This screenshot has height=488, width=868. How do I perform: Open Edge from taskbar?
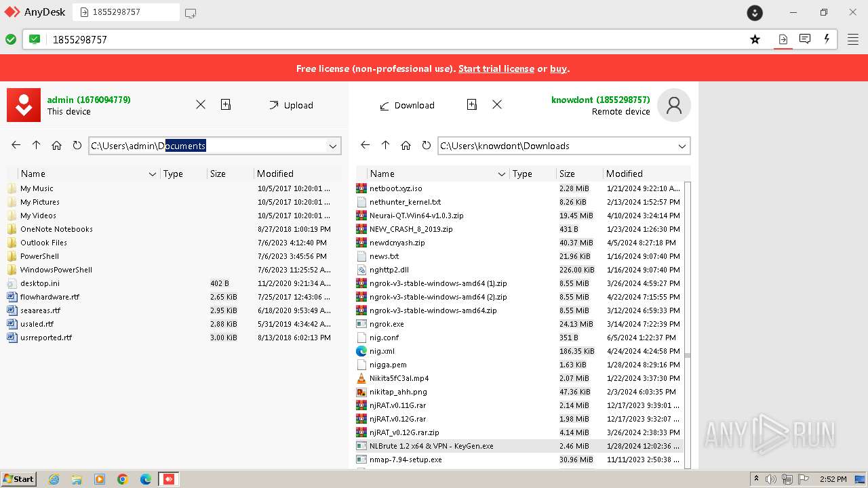146,479
